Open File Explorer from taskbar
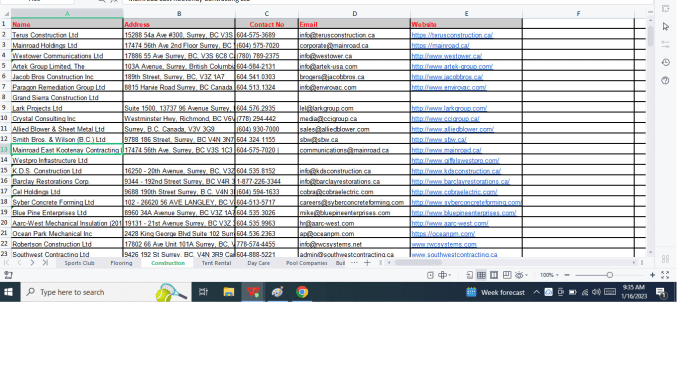Screen dimensions: 680x382 (229, 292)
